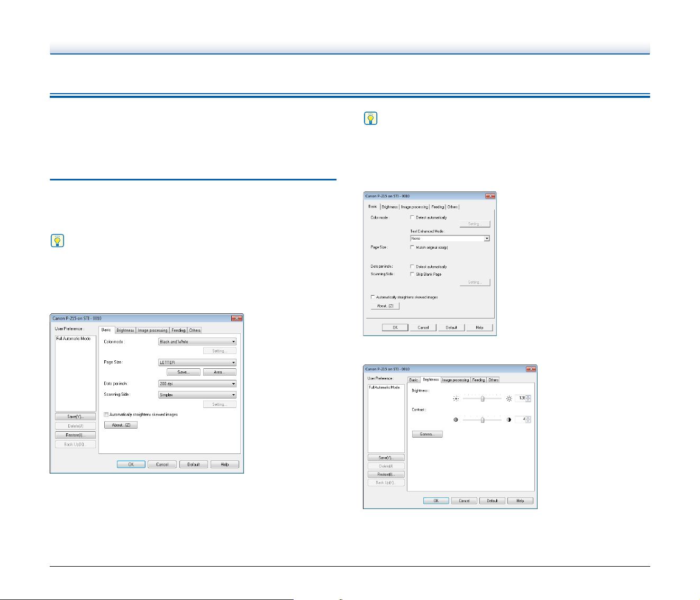Screen dimensions: 700x600
Task: Open Help in LETTER page-size dialog
Action: pyautogui.click(x=225, y=465)
